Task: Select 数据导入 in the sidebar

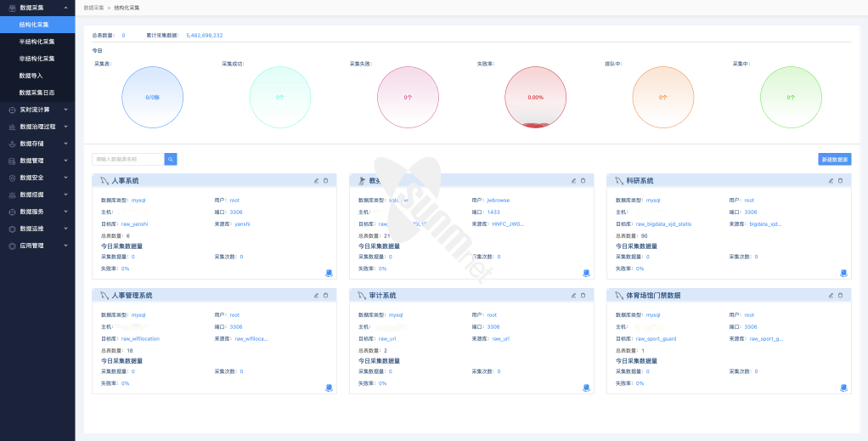Action: [x=31, y=76]
